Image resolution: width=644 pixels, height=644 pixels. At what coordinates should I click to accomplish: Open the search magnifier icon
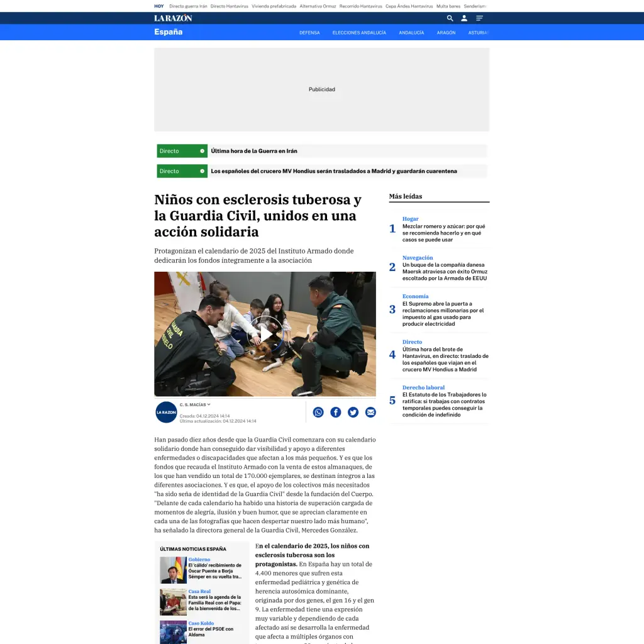pyautogui.click(x=450, y=18)
